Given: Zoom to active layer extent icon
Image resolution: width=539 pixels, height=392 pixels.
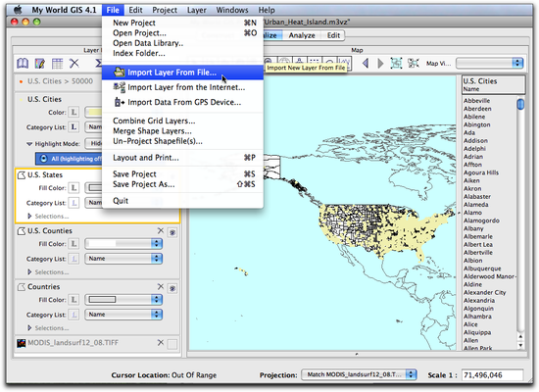Looking at the screenshot, I should coord(414,63).
